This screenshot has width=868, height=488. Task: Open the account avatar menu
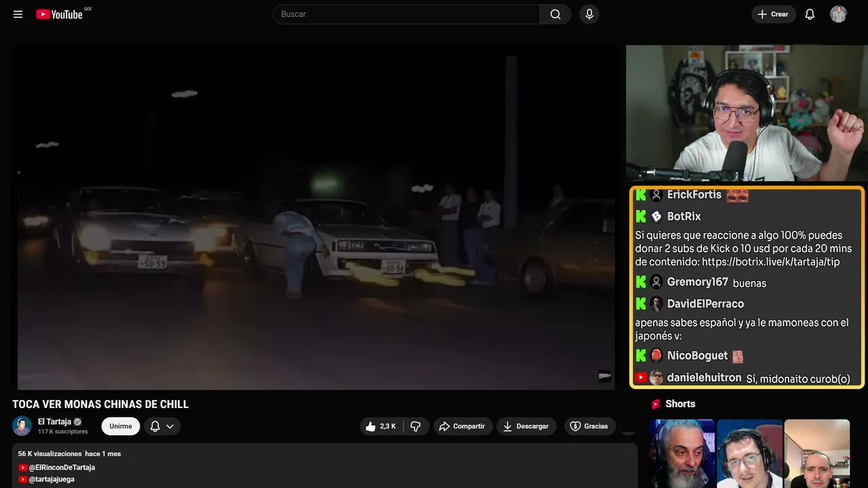tap(838, 14)
